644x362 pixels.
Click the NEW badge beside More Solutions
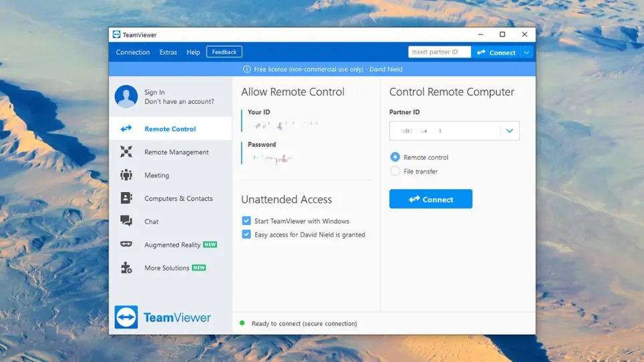199,267
